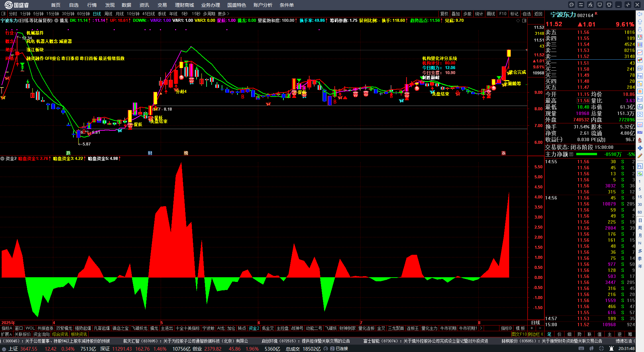This screenshot has height=352, width=644.
Task: Toggle the 叠加 overlay button
Action: point(456,14)
